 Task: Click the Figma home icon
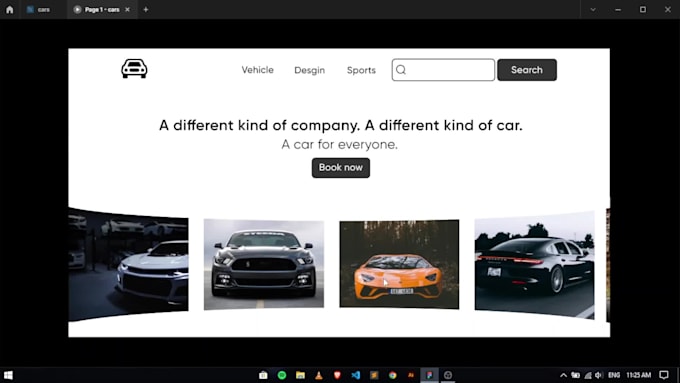(10, 10)
